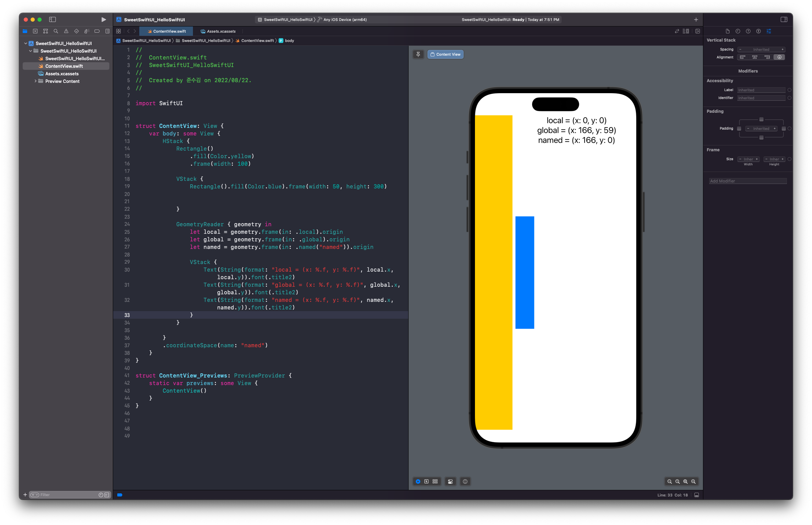Open preview Variants grid icon
Screen dimensions: 812x525
point(435,481)
